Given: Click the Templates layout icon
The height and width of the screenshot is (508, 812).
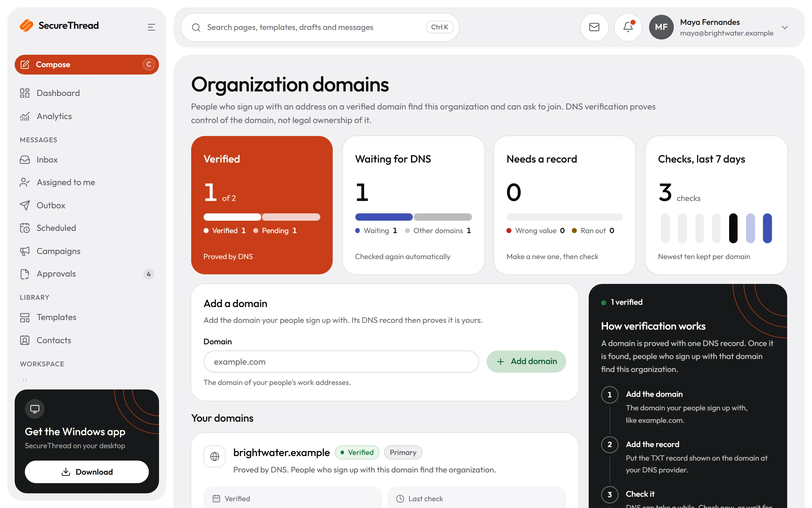Looking at the screenshot, I should tap(25, 317).
